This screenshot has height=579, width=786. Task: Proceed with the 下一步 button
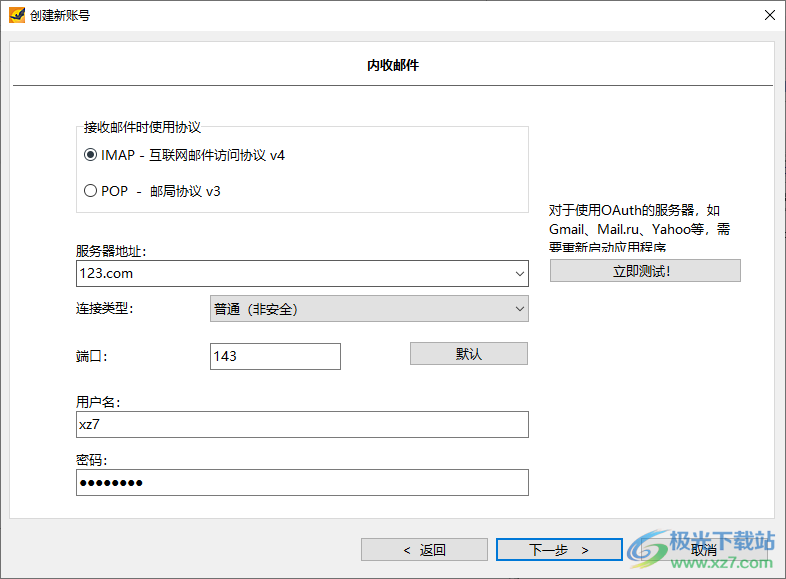tap(559, 550)
